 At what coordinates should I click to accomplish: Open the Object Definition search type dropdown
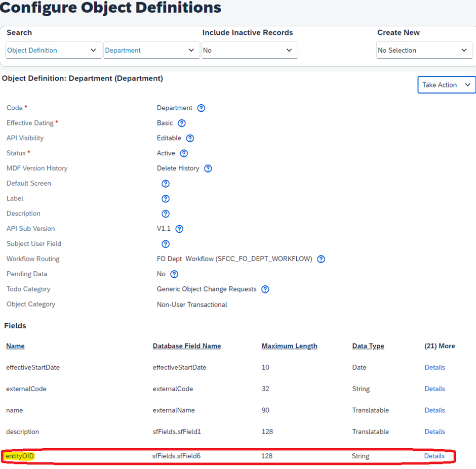54,51
